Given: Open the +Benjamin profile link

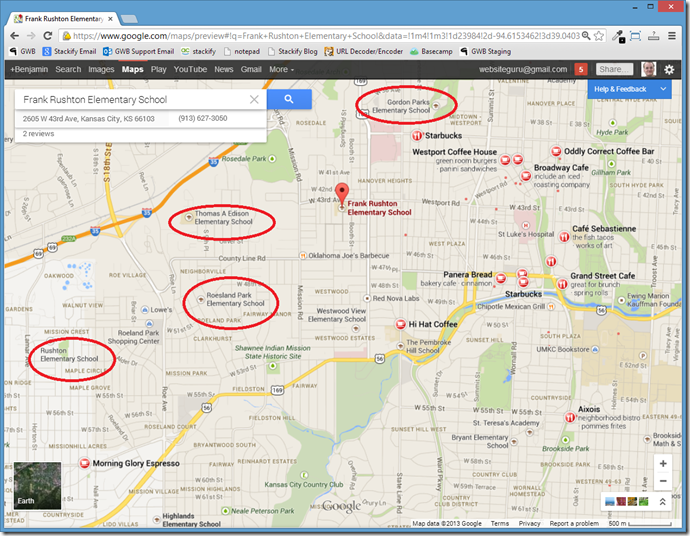Looking at the screenshot, I should 29,70.
